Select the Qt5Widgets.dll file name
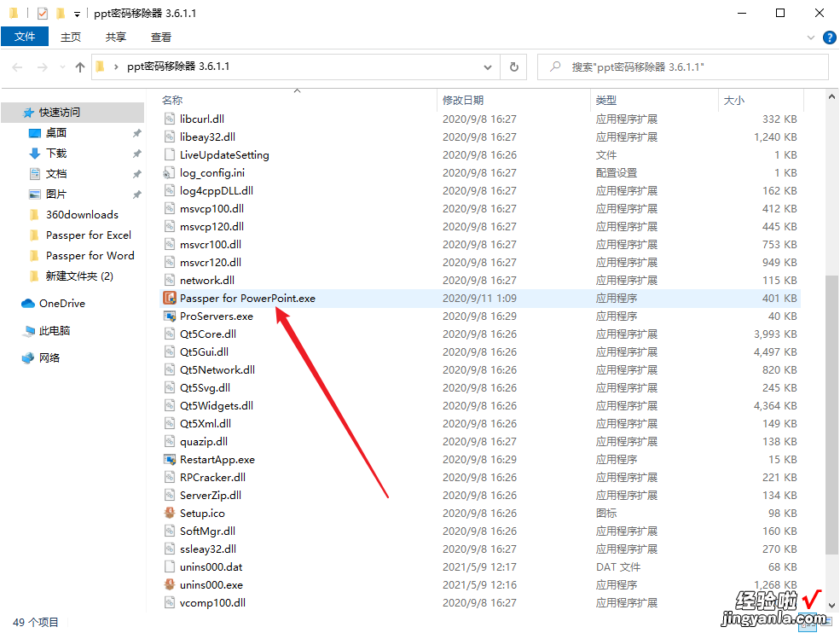The image size is (840, 633). pos(217,406)
